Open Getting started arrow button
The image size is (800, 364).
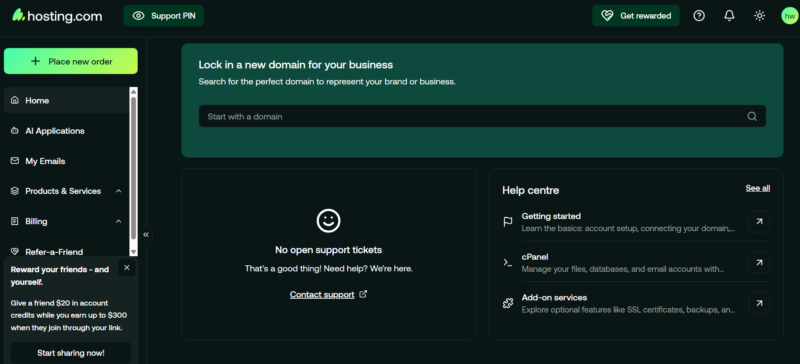pos(759,222)
